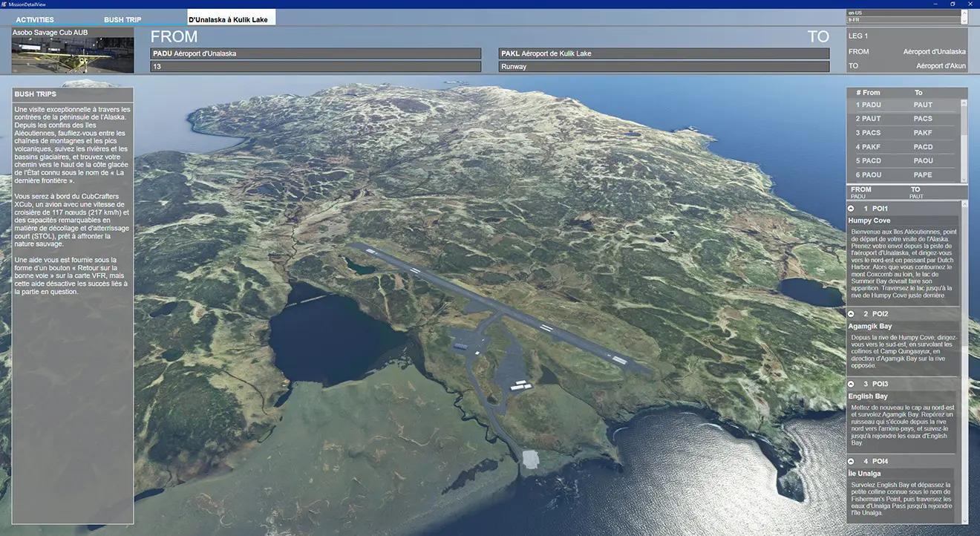Click the Agamgik Bay title
Viewport: 980px width, 536px height.
[x=870, y=326]
